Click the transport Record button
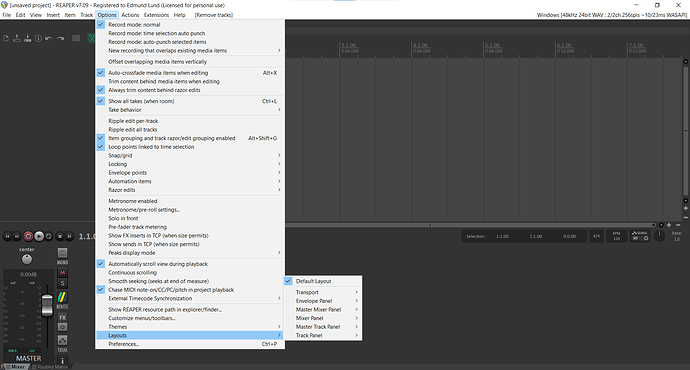The height and width of the screenshot is (370, 690). (28, 236)
